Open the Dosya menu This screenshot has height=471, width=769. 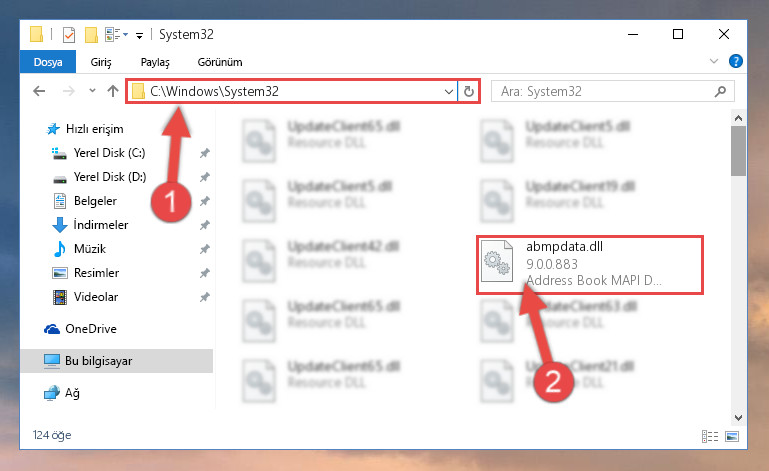(x=48, y=62)
